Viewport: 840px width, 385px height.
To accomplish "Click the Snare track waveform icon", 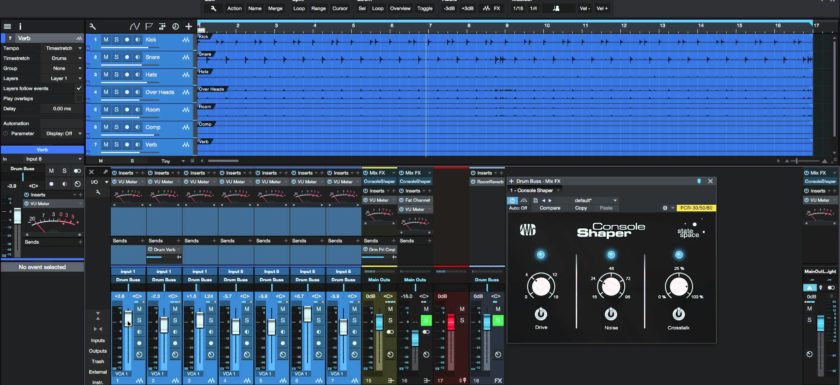I will click(185, 57).
